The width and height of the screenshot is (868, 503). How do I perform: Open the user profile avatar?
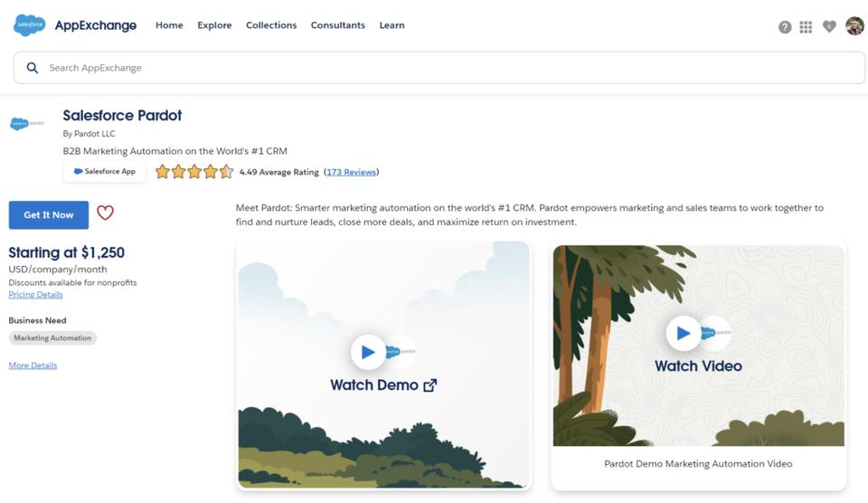click(x=854, y=25)
